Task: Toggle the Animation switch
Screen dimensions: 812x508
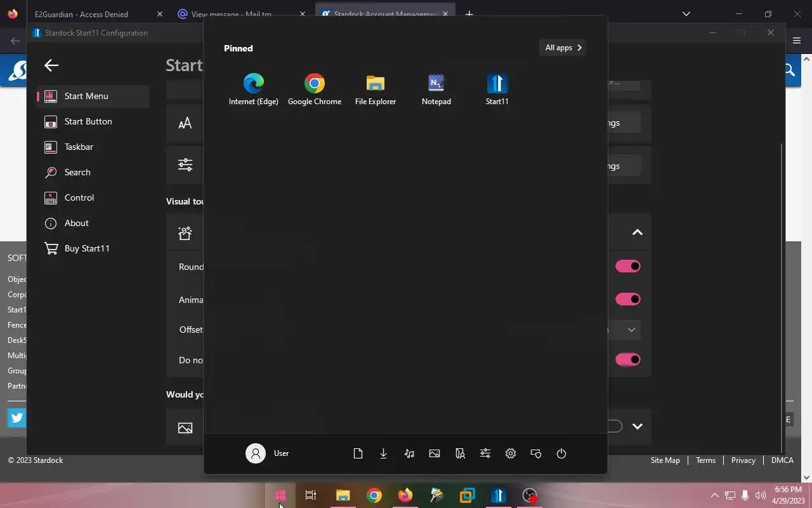Action: (x=628, y=299)
